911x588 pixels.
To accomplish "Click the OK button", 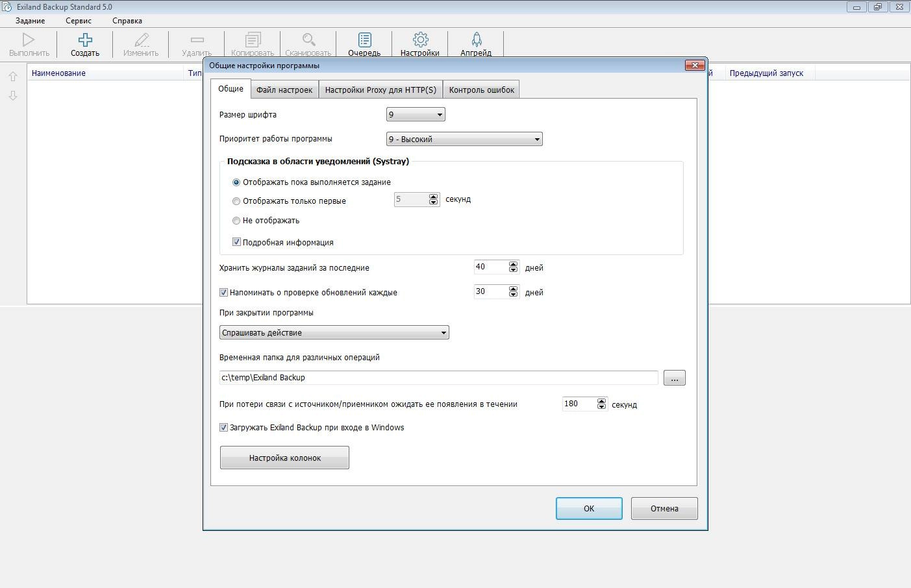I will pyautogui.click(x=589, y=509).
